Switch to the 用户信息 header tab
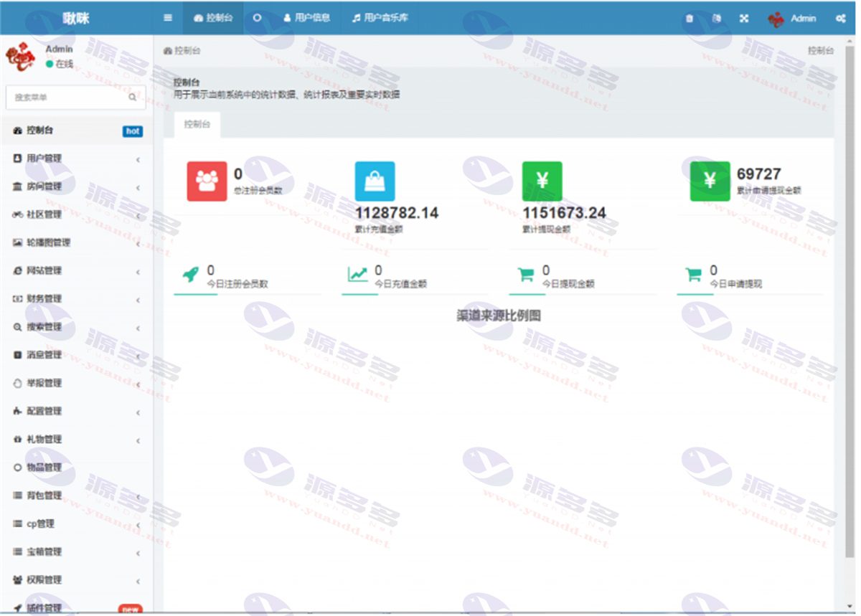Image resolution: width=861 pixels, height=616 pixels. tap(307, 18)
